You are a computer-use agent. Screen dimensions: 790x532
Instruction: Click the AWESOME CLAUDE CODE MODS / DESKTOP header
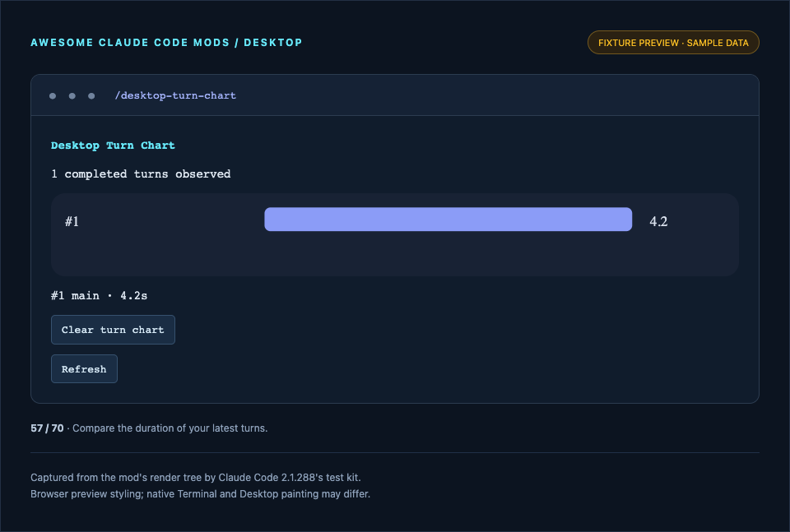166,43
